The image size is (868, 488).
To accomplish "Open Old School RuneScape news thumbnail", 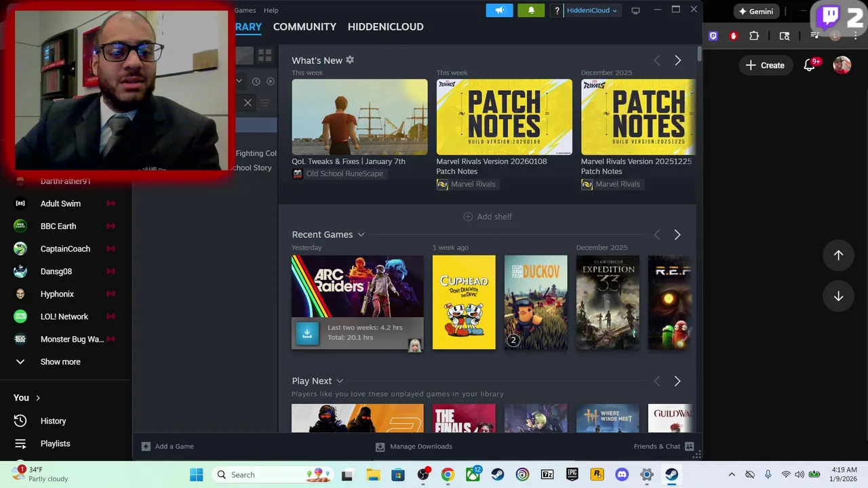I will click(359, 117).
